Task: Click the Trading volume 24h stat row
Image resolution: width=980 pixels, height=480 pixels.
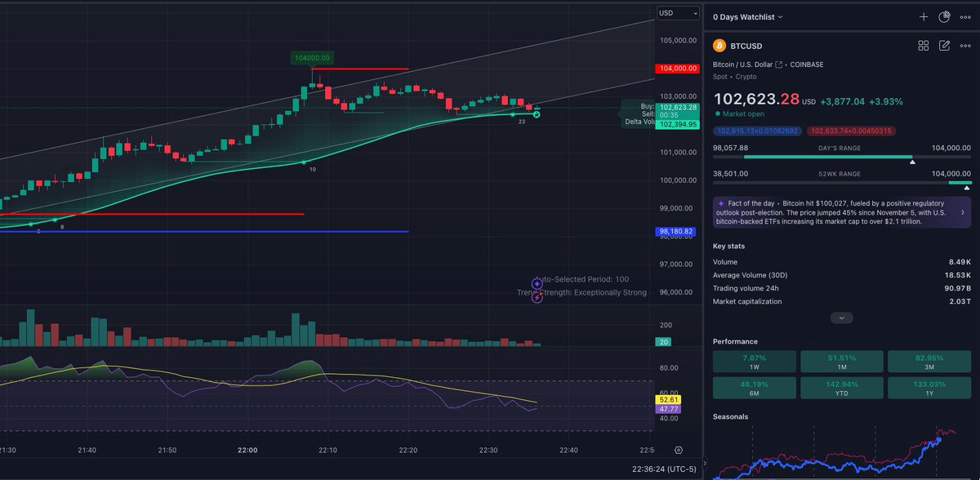Action: (x=841, y=288)
